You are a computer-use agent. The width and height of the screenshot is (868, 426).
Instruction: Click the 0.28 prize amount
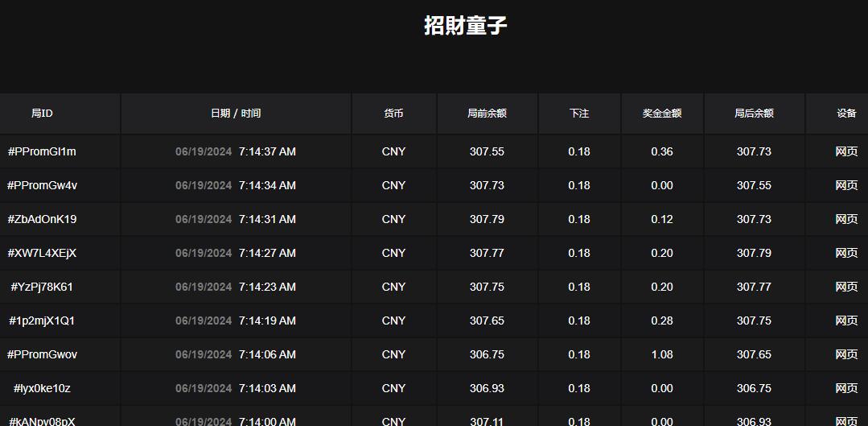[x=662, y=321]
